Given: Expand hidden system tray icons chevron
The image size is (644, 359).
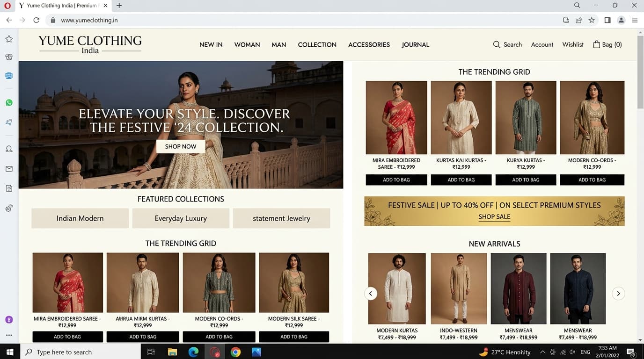Looking at the screenshot, I should (x=542, y=352).
